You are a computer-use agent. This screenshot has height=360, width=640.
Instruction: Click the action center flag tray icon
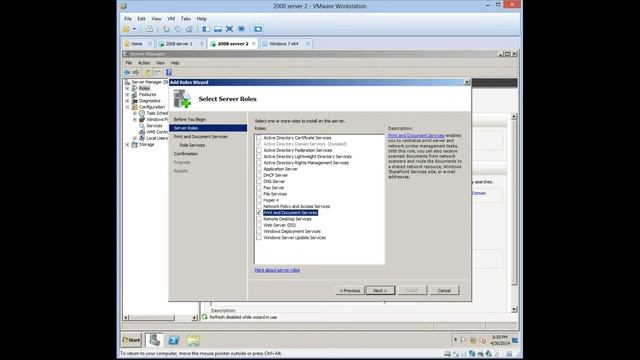tap(464, 340)
